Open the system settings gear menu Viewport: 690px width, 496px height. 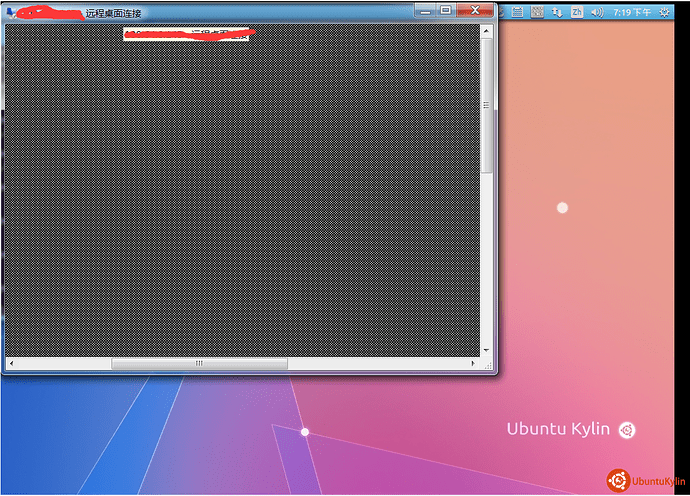[x=665, y=12]
